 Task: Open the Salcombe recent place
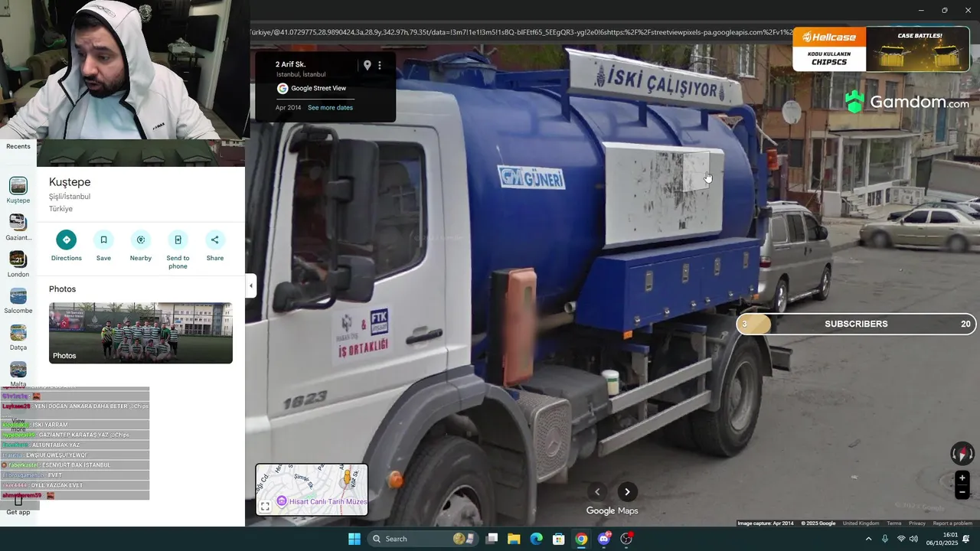click(x=18, y=301)
